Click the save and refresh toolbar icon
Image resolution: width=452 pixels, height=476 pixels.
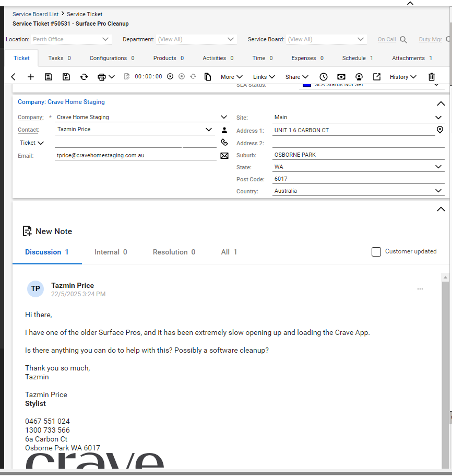pyautogui.click(x=84, y=77)
